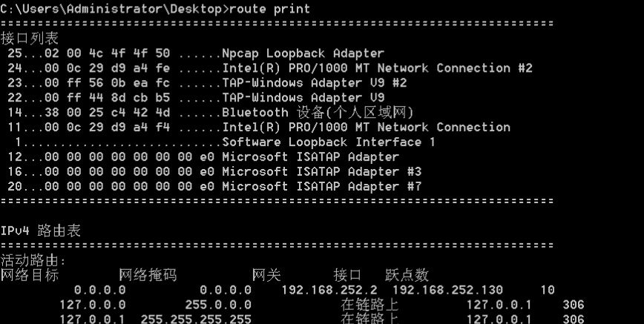
Task: Click the 跃点数 column header
Action: tap(407, 275)
